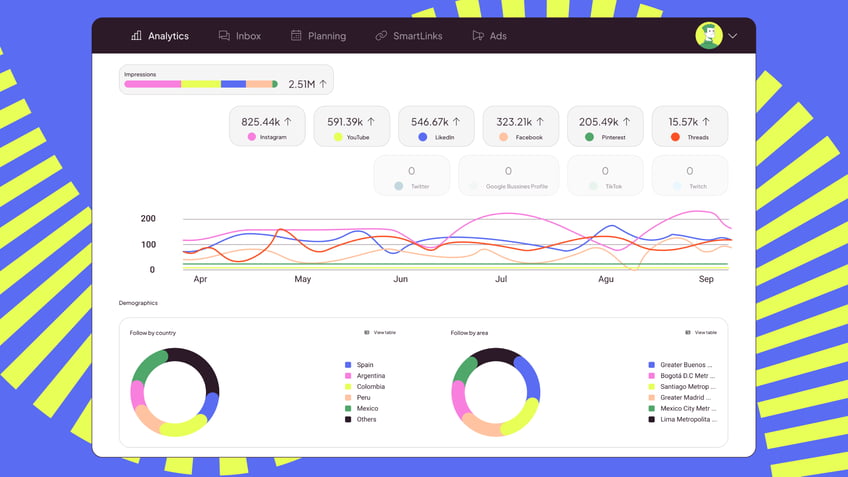Click the Lima Metropolita legend entry
Viewport: 848px width, 477px height.
[683, 419]
